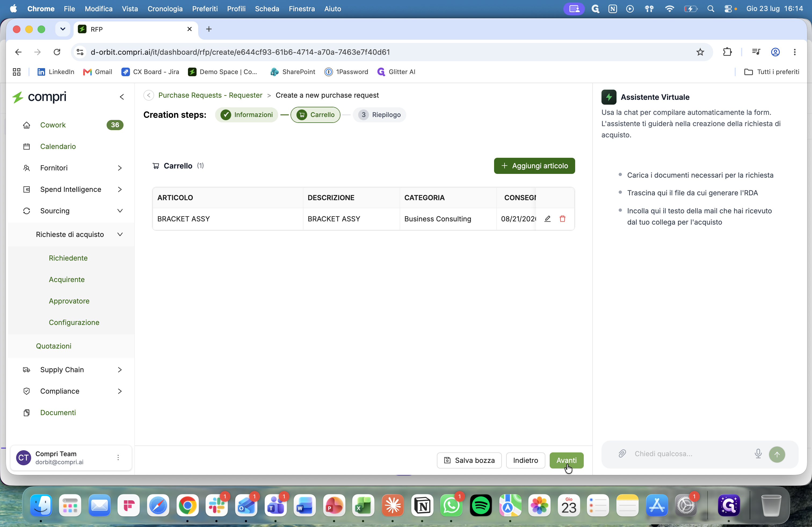The image size is (812, 527).
Task: Go to the Informazioni step
Action: click(246, 115)
